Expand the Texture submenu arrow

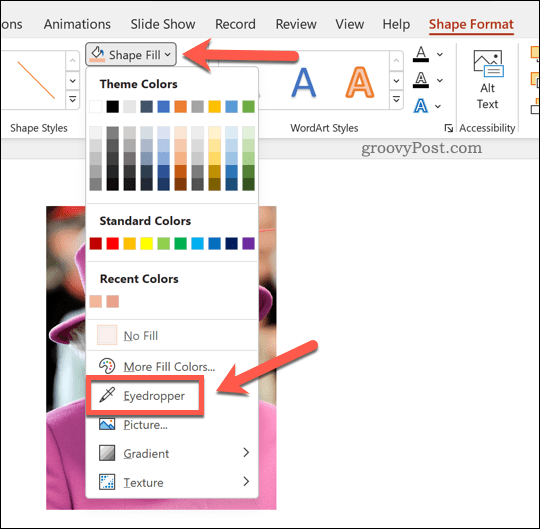[x=246, y=481]
